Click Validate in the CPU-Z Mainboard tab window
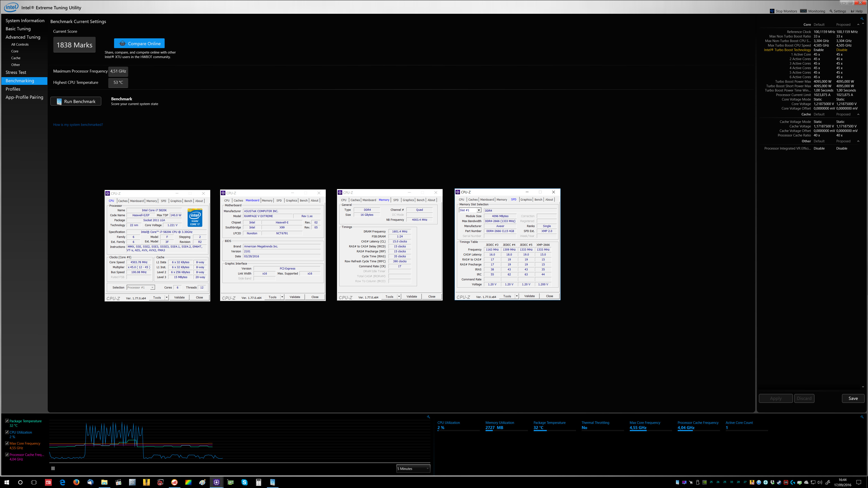The width and height of the screenshot is (868, 488). (295, 297)
